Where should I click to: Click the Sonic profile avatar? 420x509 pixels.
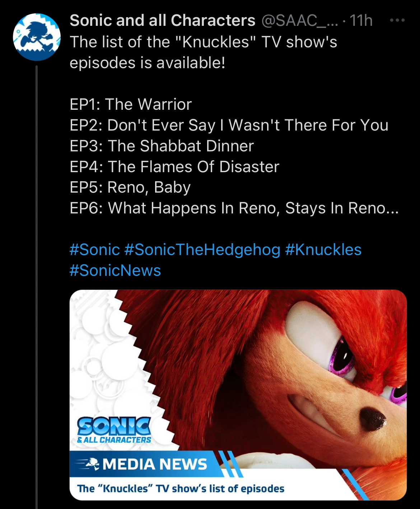point(37,37)
